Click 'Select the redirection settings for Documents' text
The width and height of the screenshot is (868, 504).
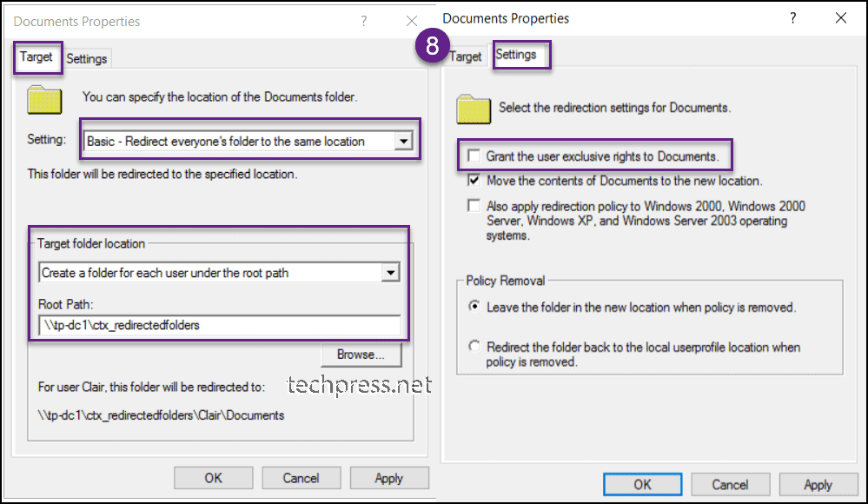click(614, 108)
